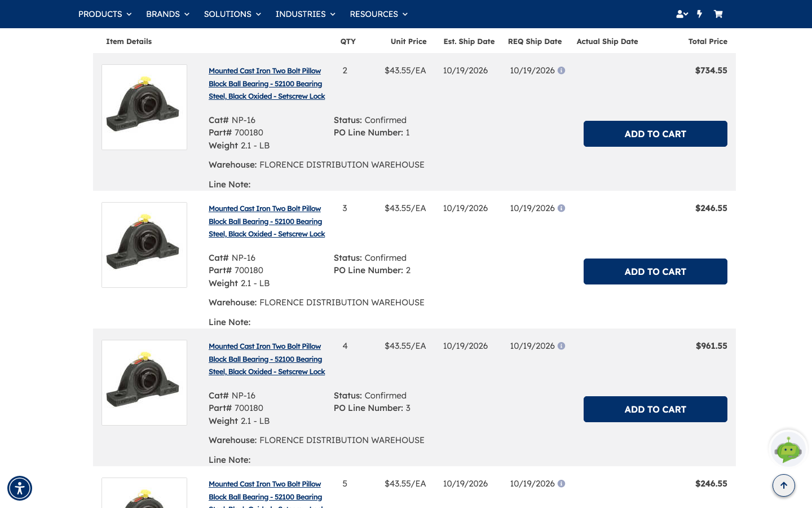Click the back to top arrow button

click(x=784, y=485)
